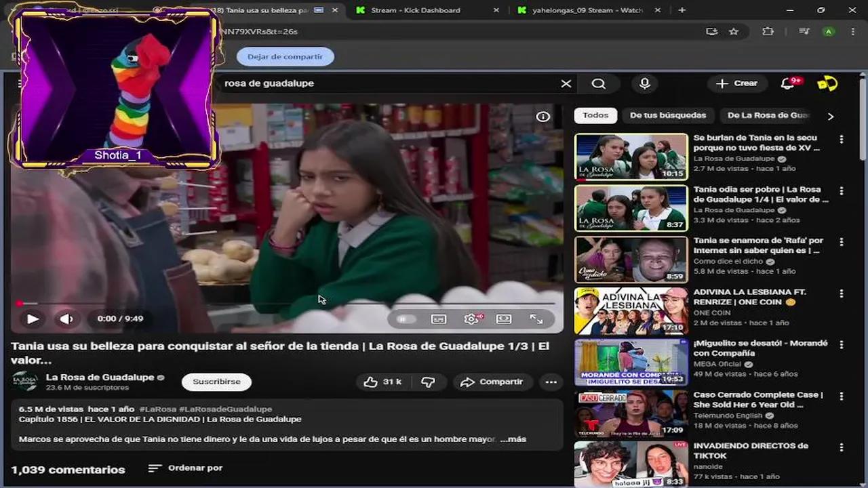Screen dimensions: 868x488
Task: Open options menu for 'Tania odia ser pobre' video
Action: tap(842, 190)
